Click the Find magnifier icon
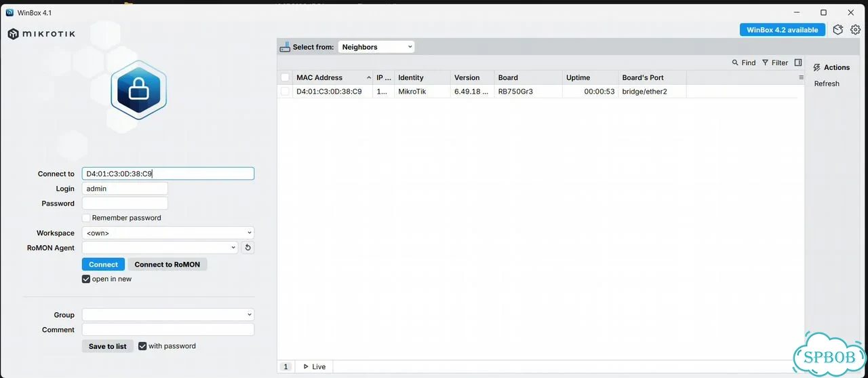 pos(735,62)
